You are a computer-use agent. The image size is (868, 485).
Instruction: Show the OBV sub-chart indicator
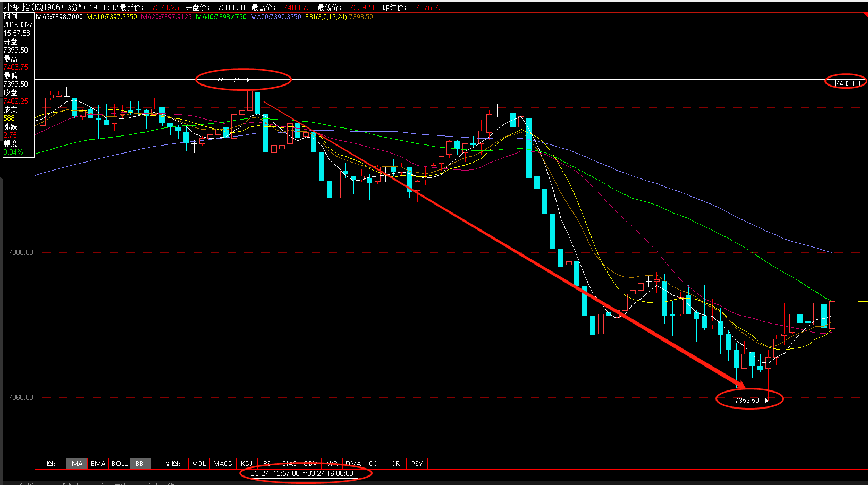(310, 464)
